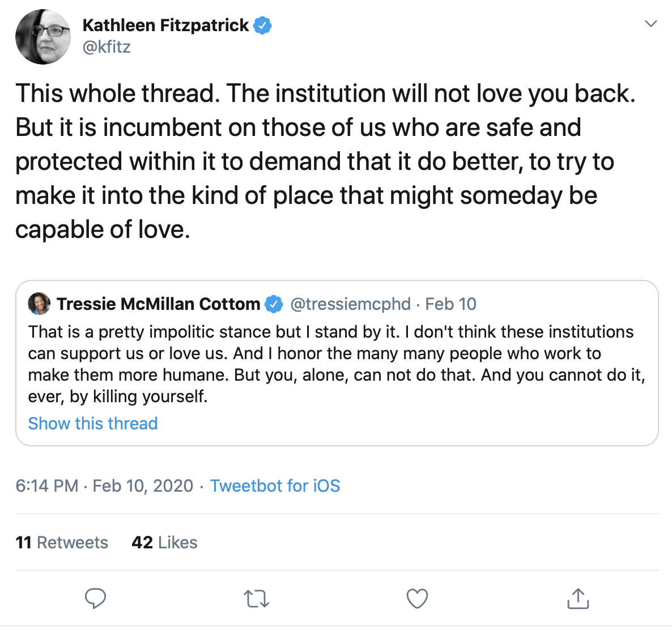View the 42 Likes list
This screenshot has height=639, width=672.
point(164,542)
